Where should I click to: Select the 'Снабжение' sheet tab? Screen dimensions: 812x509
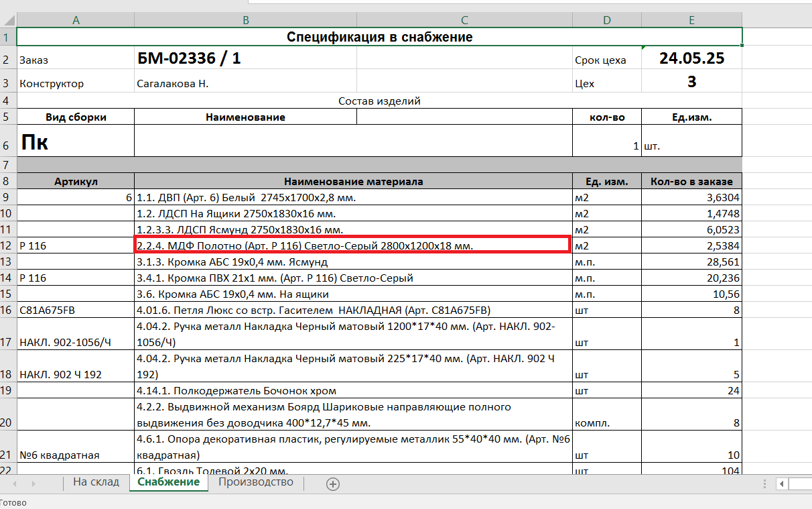point(168,482)
